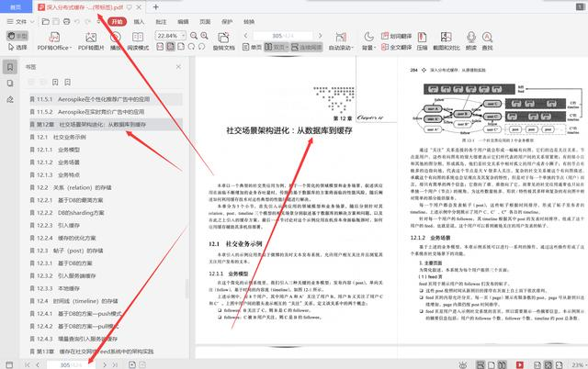Image resolution: width=588 pixels, height=369 pixels.
Task: Click the undo arrow icon
Action: 77,22
